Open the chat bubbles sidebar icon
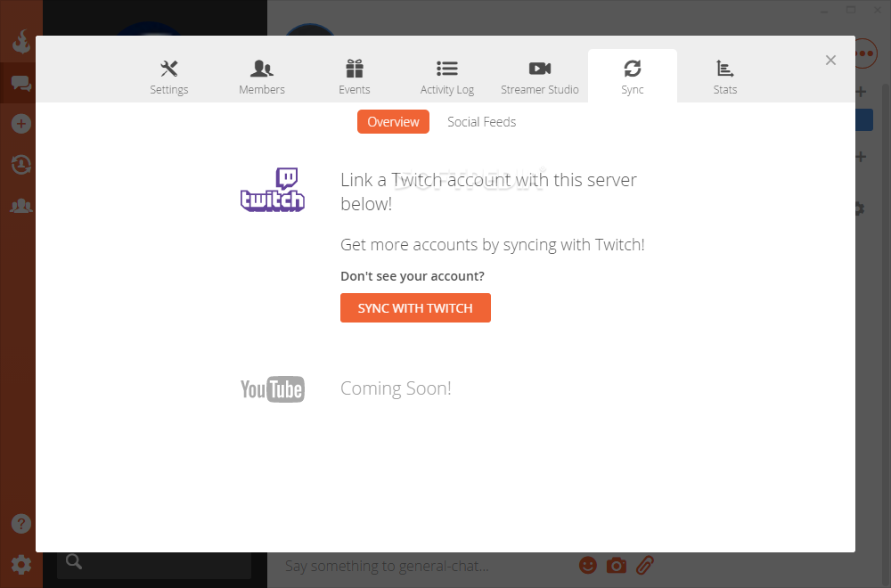This screenshot has width=891, height=588. pos(21,84)
